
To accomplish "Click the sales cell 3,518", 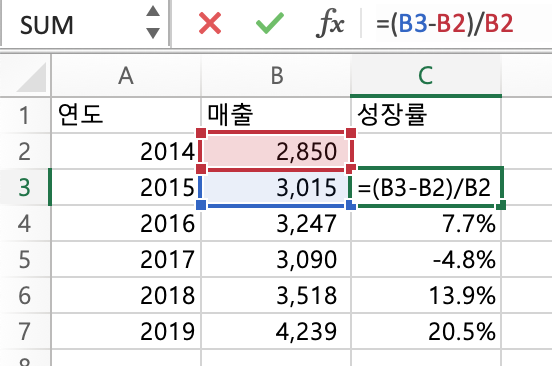I will [x=276, y=295].
